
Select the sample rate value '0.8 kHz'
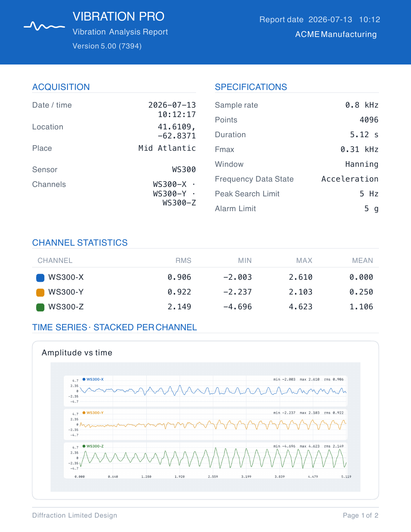[x=362, y=105]
